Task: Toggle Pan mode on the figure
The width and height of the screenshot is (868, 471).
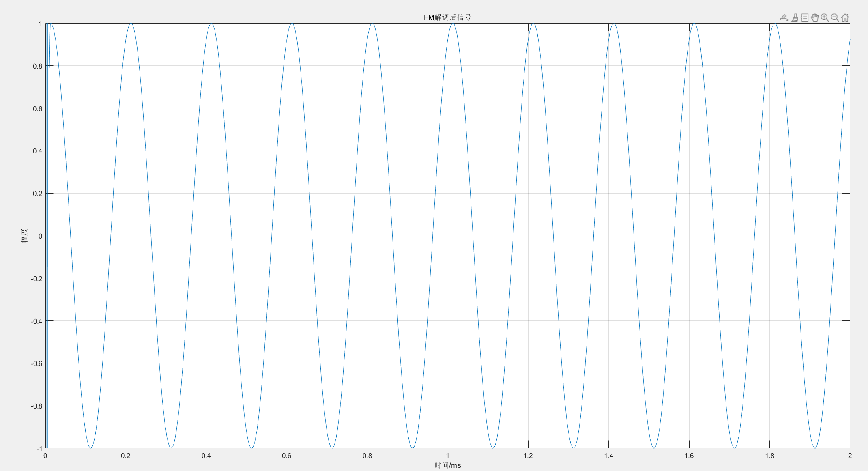Action: (x=815, y=18)
